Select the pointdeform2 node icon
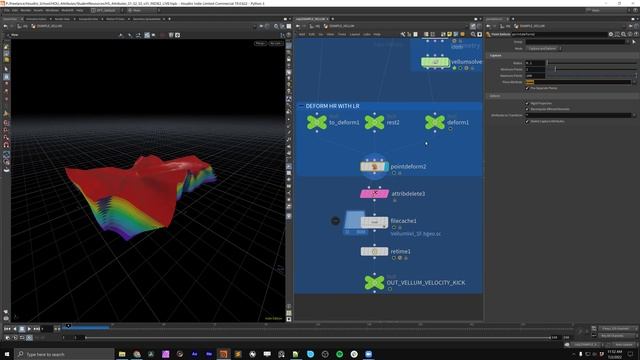This screenshot has height=360, width=640. pyautogui.click(x=374, y=167)
